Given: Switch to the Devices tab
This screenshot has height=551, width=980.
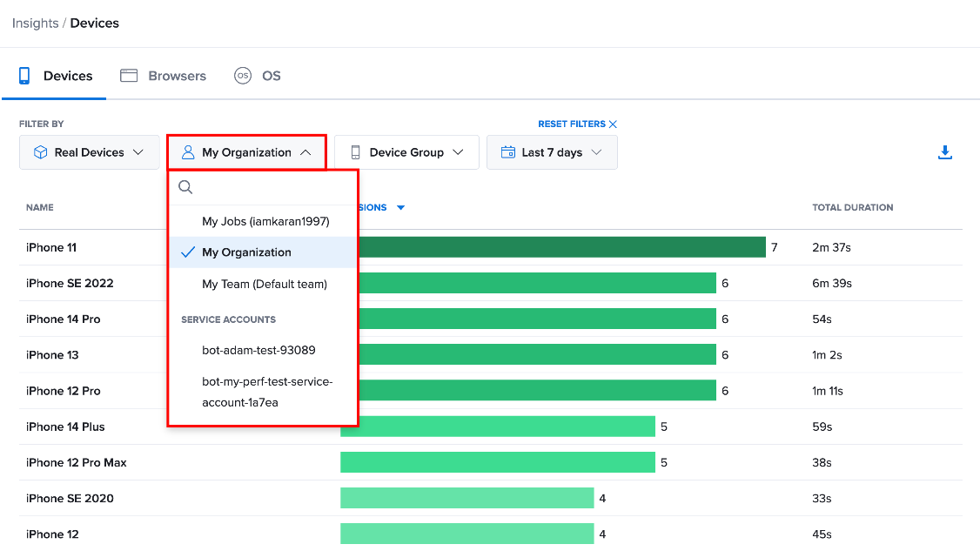Looking at the screenshot, I should click(x=55, y=76).
